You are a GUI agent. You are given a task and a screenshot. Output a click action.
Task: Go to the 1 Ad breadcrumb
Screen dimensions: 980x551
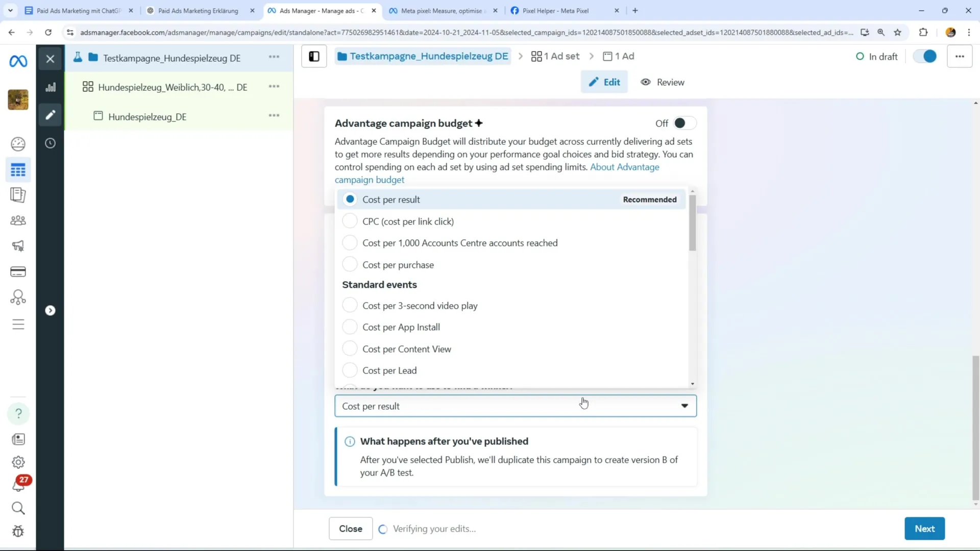point(619,56)
